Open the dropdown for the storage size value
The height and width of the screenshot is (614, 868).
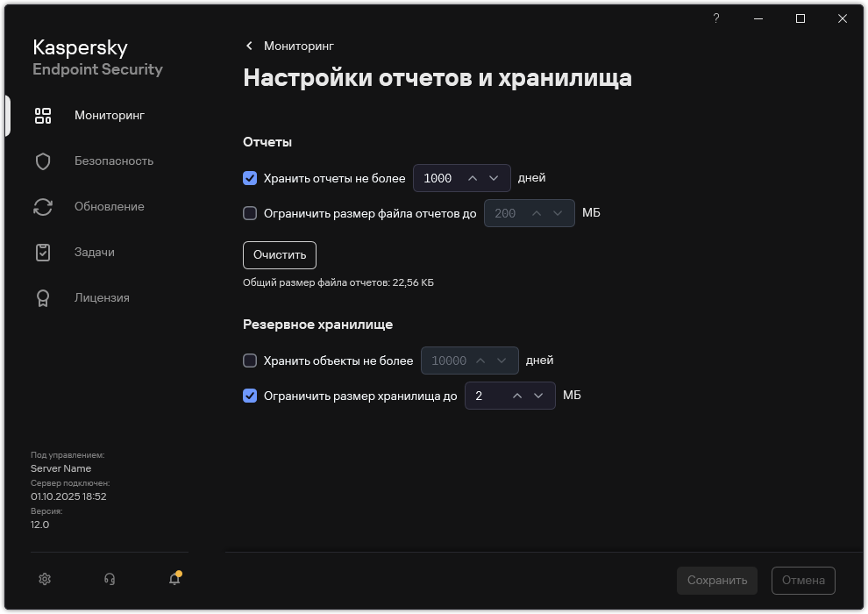click(x=540, y=396)
